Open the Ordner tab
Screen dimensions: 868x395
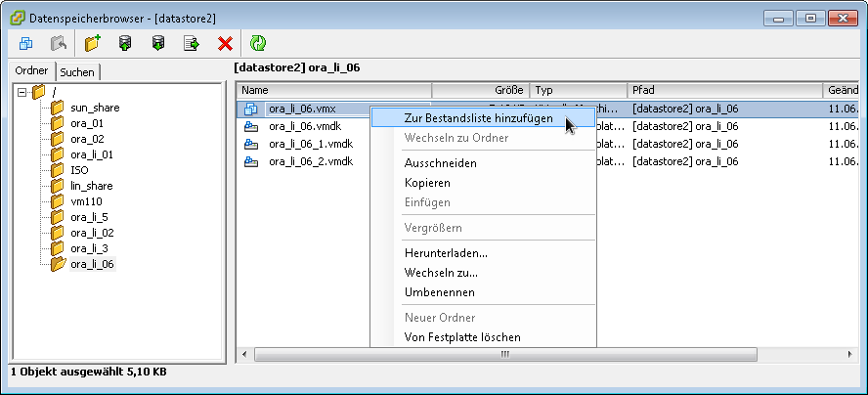coord(31,71)
